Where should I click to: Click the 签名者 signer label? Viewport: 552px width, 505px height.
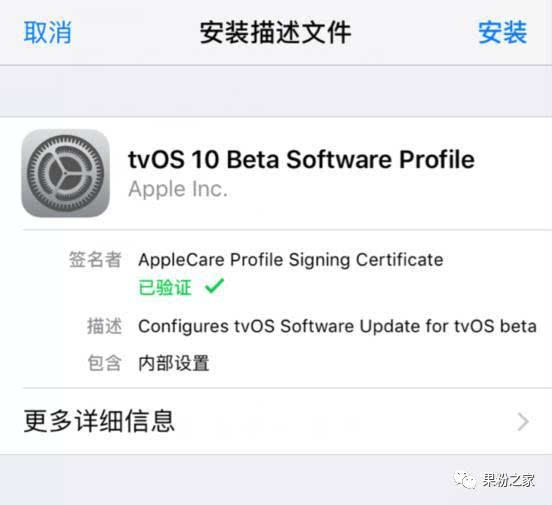95,260
